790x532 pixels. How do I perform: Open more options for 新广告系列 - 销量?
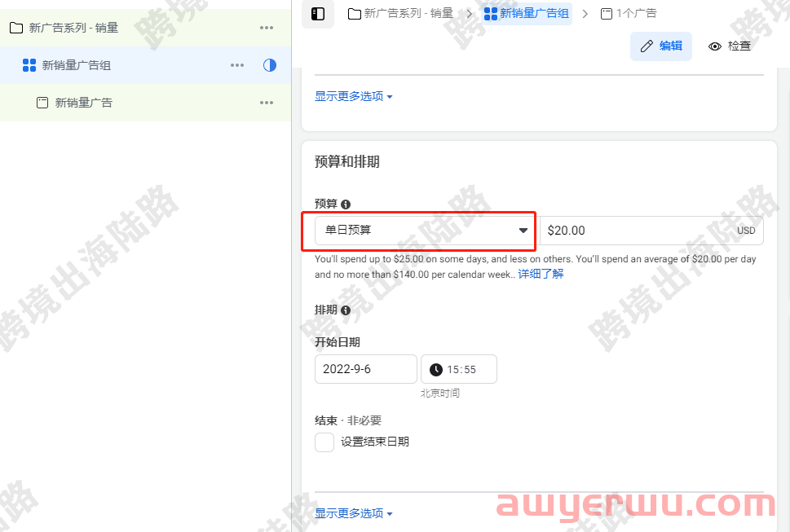(267, 28)
